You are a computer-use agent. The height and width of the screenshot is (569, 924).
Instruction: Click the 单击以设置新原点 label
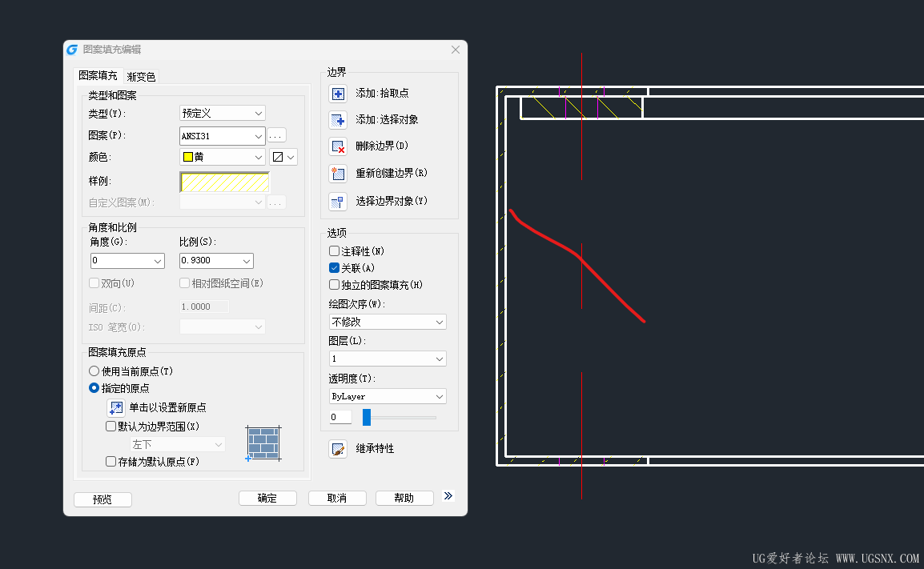coord(168,407)
